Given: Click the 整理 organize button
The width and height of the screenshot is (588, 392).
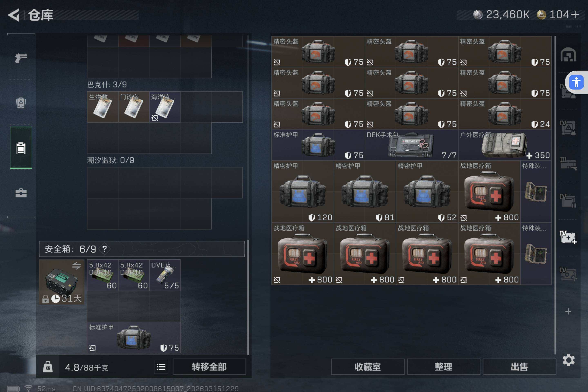Looking at the screenshot, I should click(443, 367).
